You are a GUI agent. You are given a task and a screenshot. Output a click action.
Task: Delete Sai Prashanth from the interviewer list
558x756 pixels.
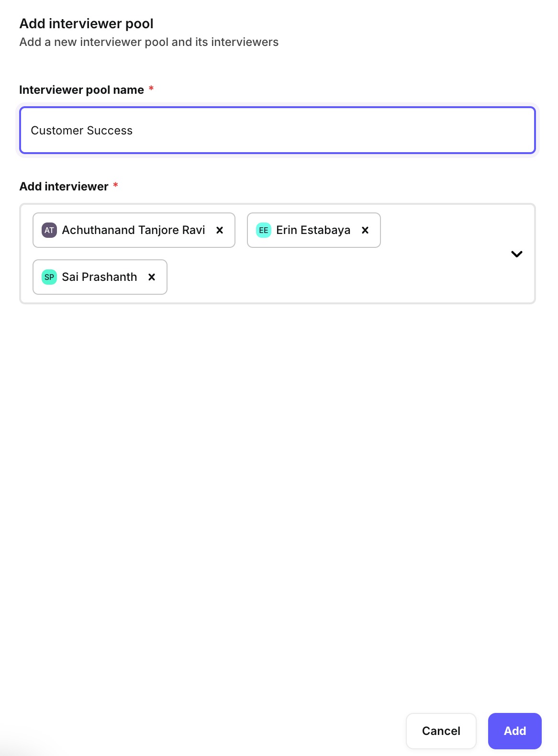[x=152, y=277]
